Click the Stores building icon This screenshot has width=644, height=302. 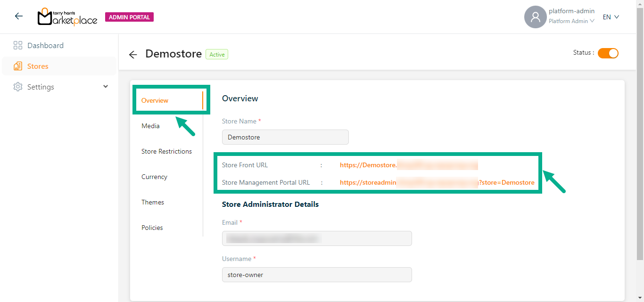point(18,66)
